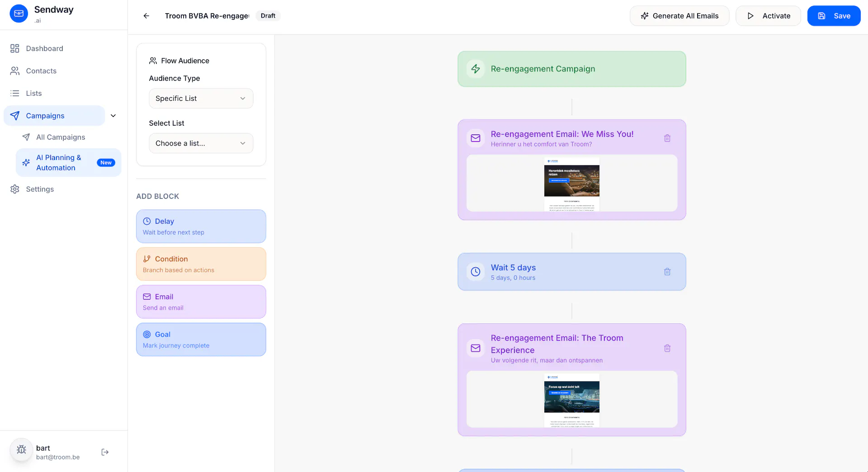Image resolution: width=868 pixels, height=472 pixels.
Task: Click 'Herinner u het comfort van Troom?' subject
Action: pyautogui.click(x=542, y=144)
